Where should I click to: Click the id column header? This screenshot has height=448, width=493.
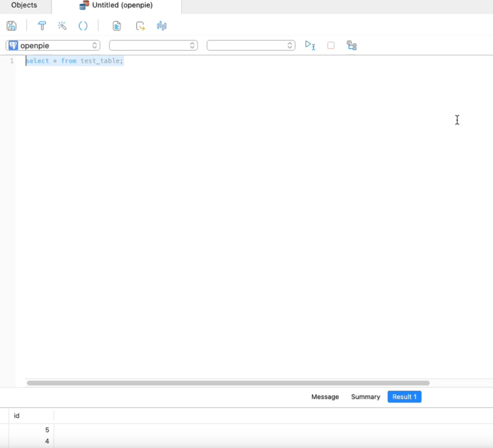click(x=31, y=416)
